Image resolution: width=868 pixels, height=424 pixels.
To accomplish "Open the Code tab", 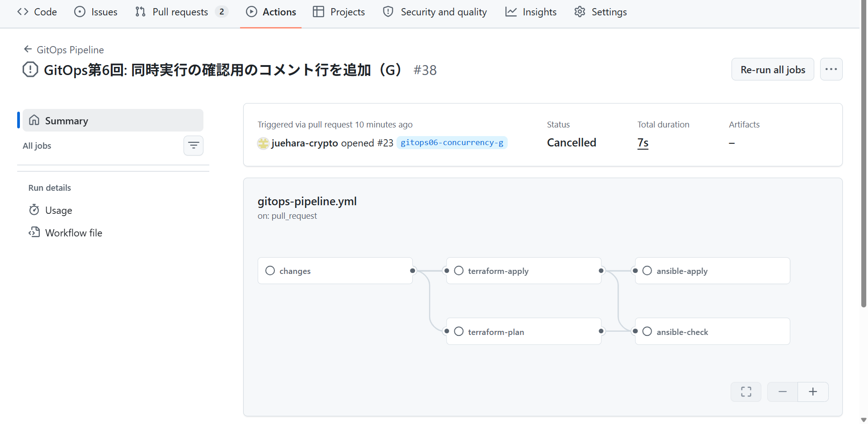I will click(37, 12).
